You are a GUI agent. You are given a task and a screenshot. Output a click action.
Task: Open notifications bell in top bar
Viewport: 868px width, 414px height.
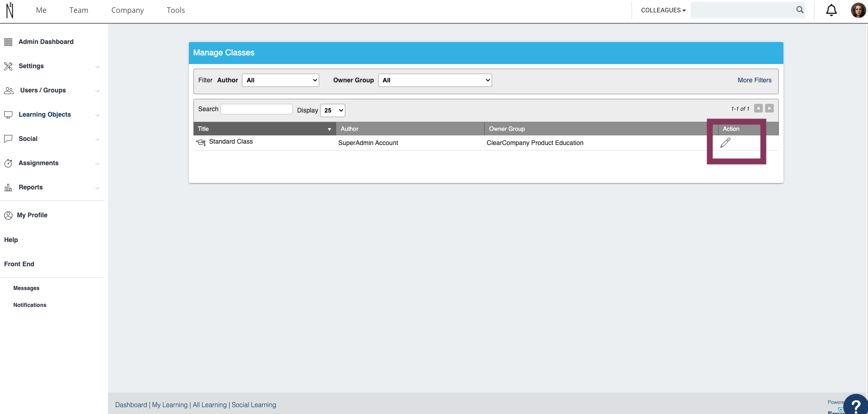pos(831,10)
